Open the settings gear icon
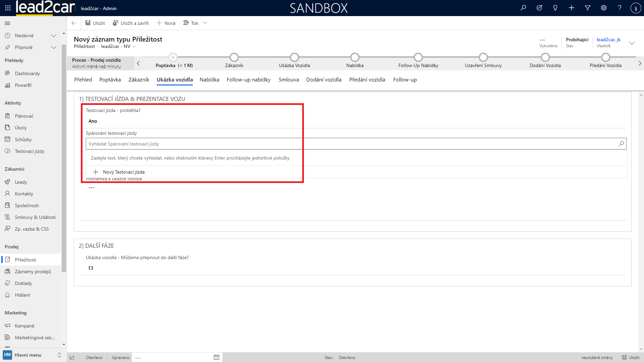Viewport: 644px width, 362px height. (x=603, y=8)
